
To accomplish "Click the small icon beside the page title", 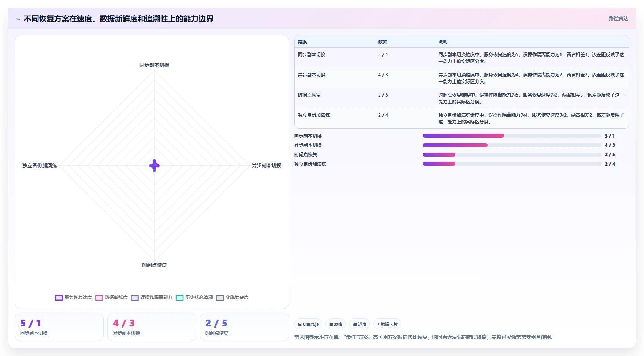I will [x=18, y=19].
